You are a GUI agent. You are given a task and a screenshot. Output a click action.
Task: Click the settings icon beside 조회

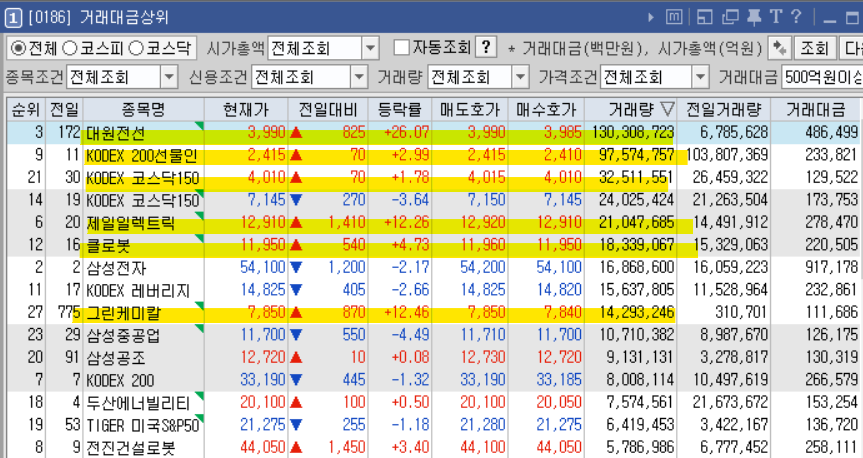coord(779,48)
